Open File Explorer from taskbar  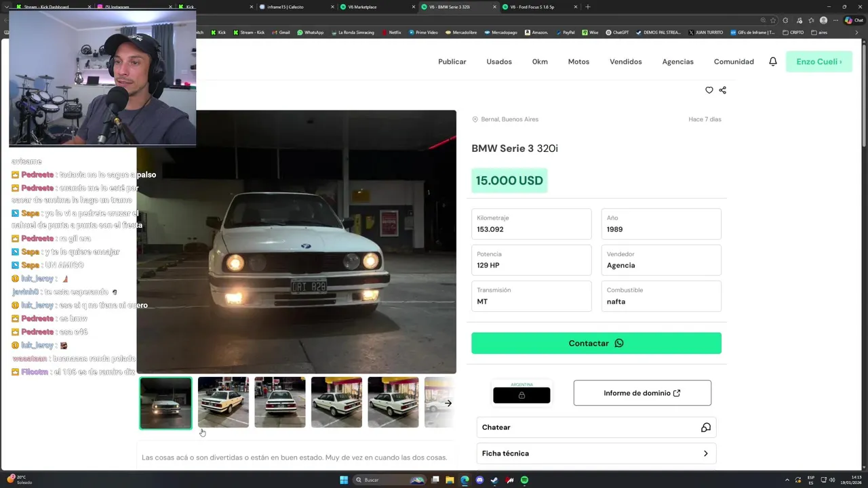[450, 480]
